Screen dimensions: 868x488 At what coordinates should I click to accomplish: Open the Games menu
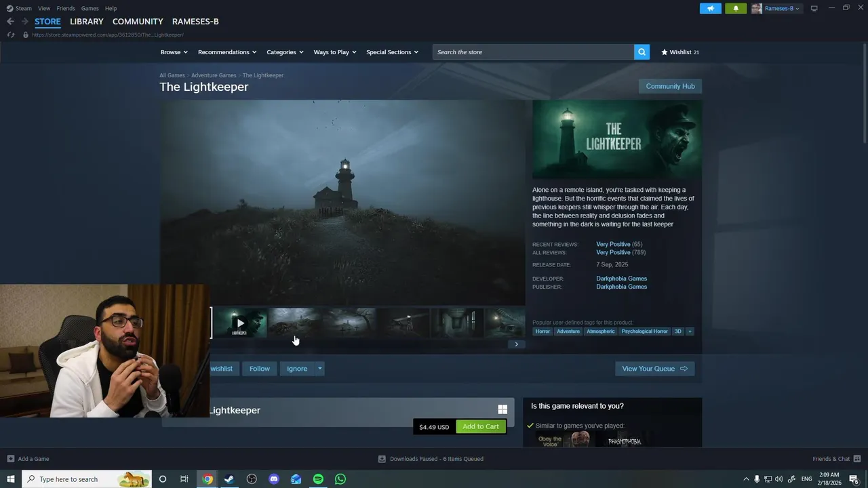coord(90,8)
